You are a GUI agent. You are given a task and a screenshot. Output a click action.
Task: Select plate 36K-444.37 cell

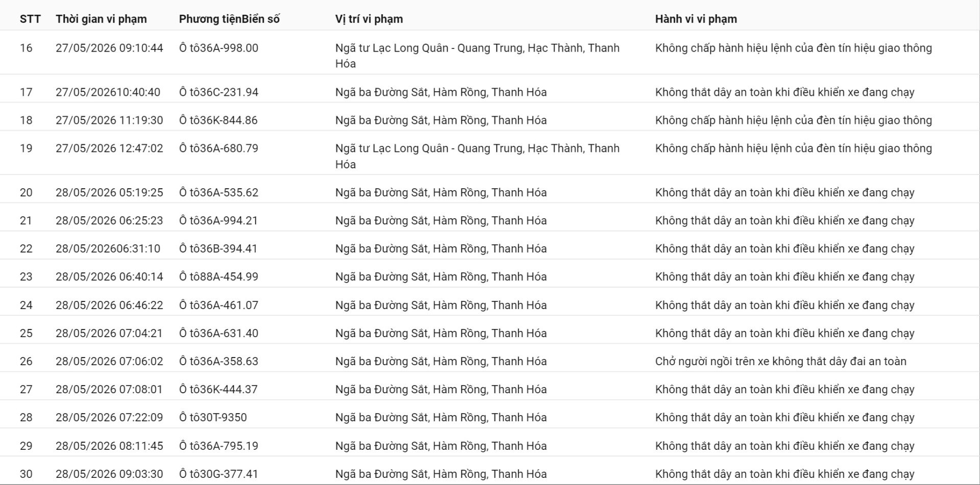pyautogui.click(x=218, y=390)
